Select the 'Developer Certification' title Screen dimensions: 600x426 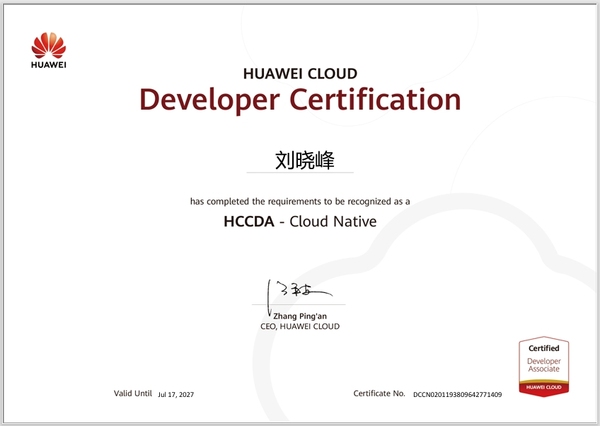point(300,100)
